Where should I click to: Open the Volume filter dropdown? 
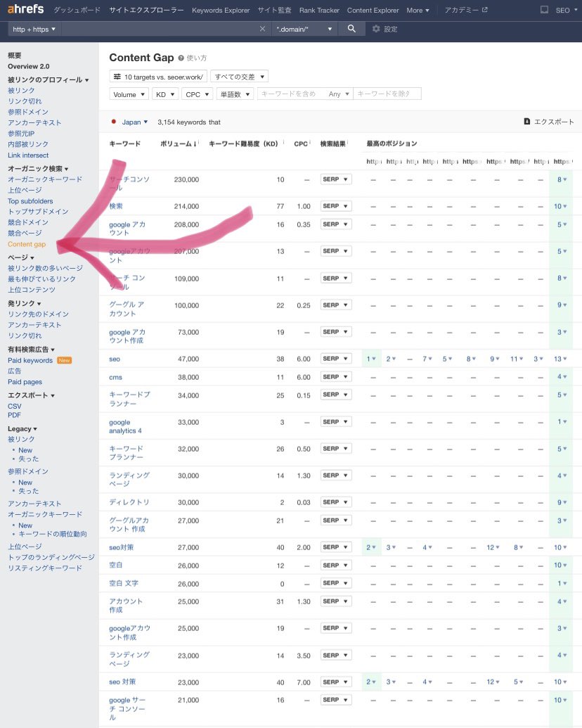click(129, 94)
